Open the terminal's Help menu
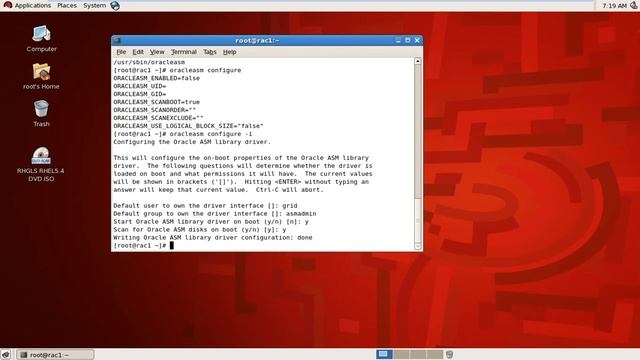The height and width of the screenshot is (360, 640). 229,52
